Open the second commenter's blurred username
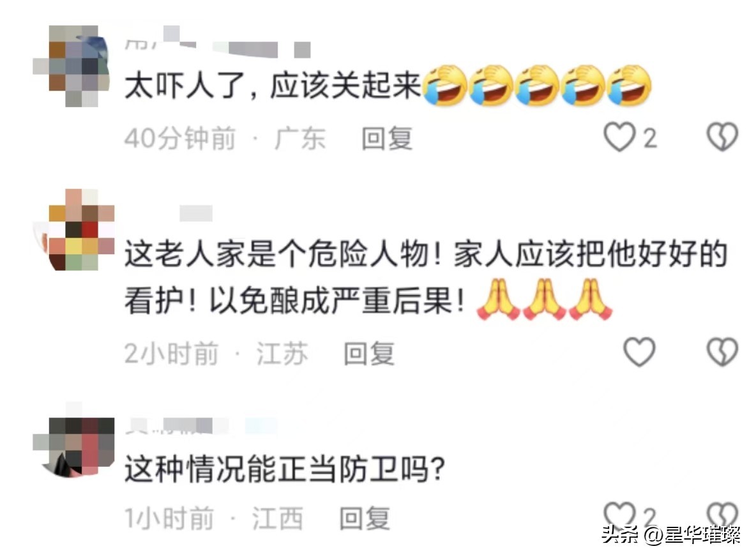756x560 pixels. (x=196, y=213)
